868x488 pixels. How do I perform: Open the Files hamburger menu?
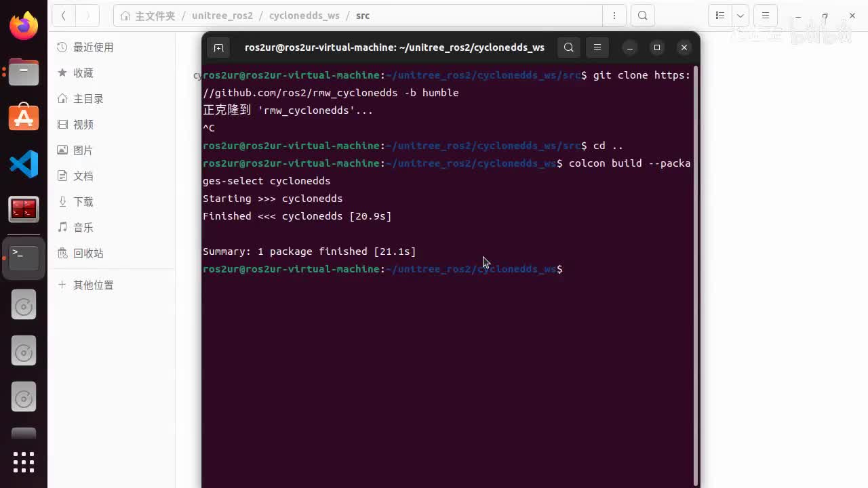(x=766, y=16)
